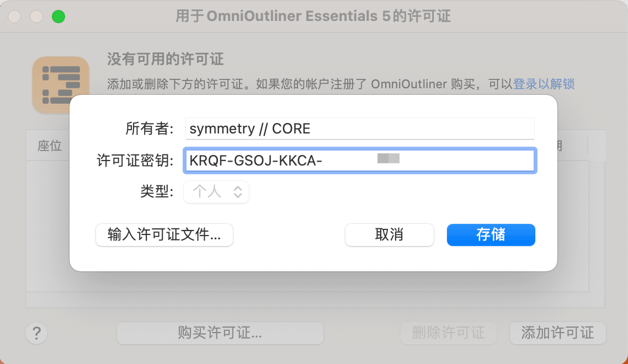The height and width of the screenshot is (364, 628).
Task: Click the up-down chevrons beside 个人
Action: (x=238, y=192)
